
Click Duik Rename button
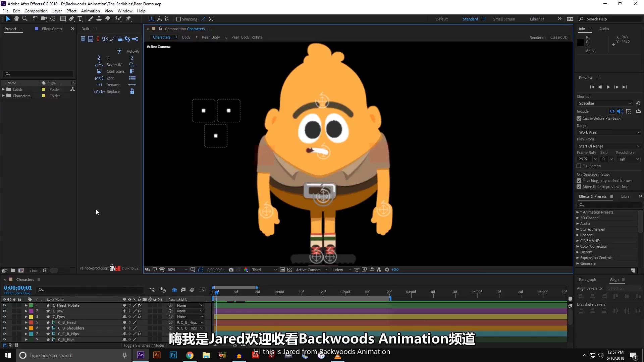click(113, 85)
